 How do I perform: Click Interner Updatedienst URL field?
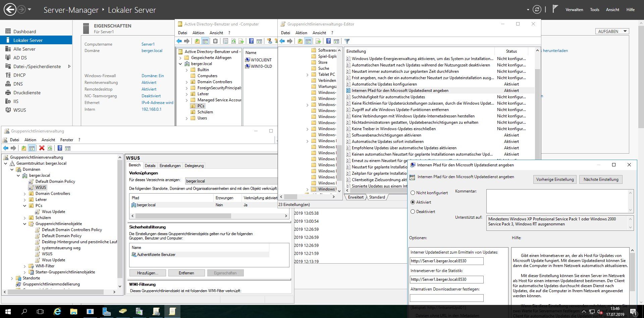point(446,261)
